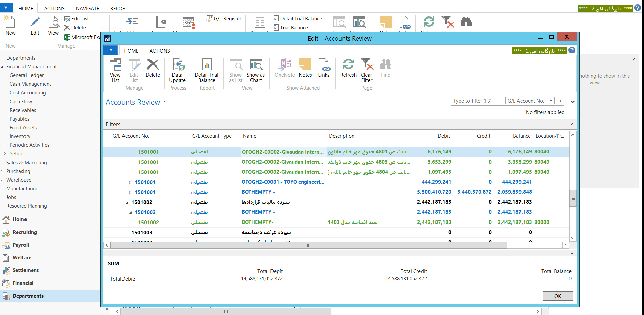Click Edit List in main window ribbon

click(77, 19)
